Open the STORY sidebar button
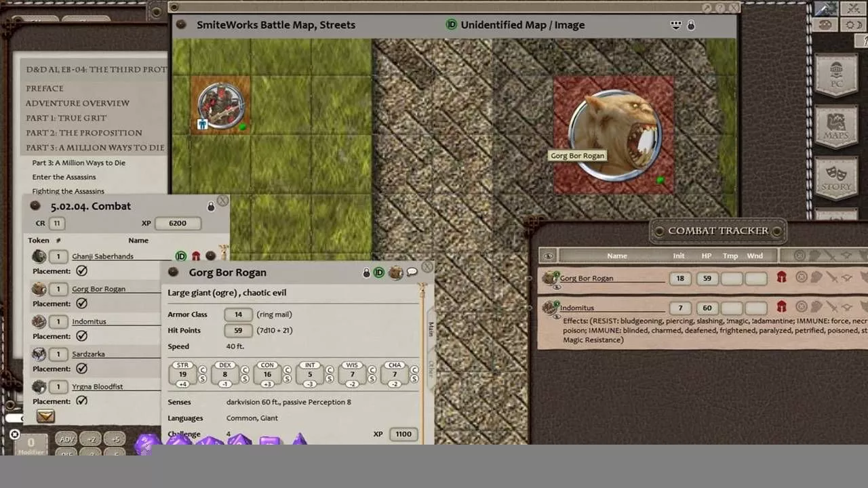This screenshot has width=868, height=488. coord(836,178)
